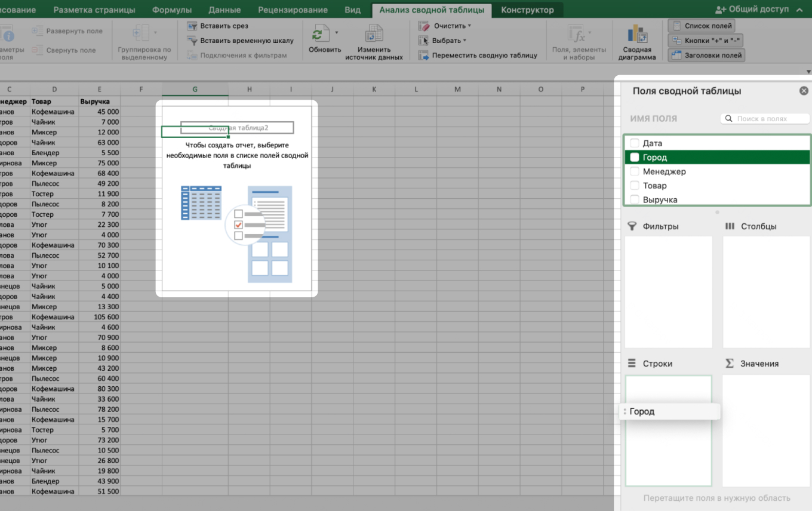Click the cell with value 105 600
The height and width of the screenshot is (511, 812).
point(100,317)
